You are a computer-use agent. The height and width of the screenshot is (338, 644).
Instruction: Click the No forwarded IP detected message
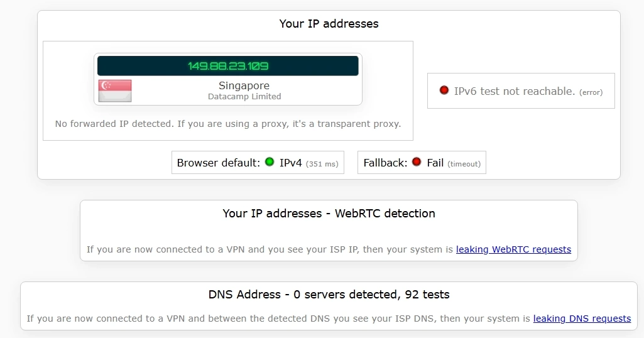[227, 124]
